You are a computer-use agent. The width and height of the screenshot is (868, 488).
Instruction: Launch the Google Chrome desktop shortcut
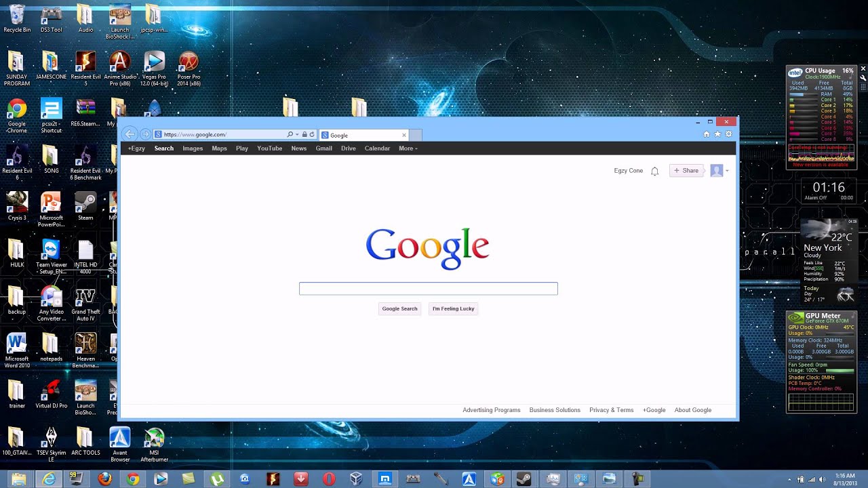click(17, 116)
